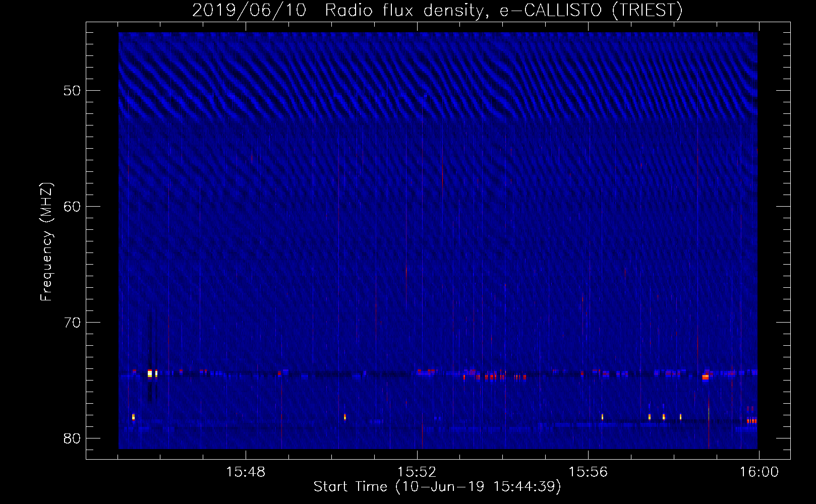Click the Start Time axis label
This screenshot has height=504, width=816.
pos(437,487)
